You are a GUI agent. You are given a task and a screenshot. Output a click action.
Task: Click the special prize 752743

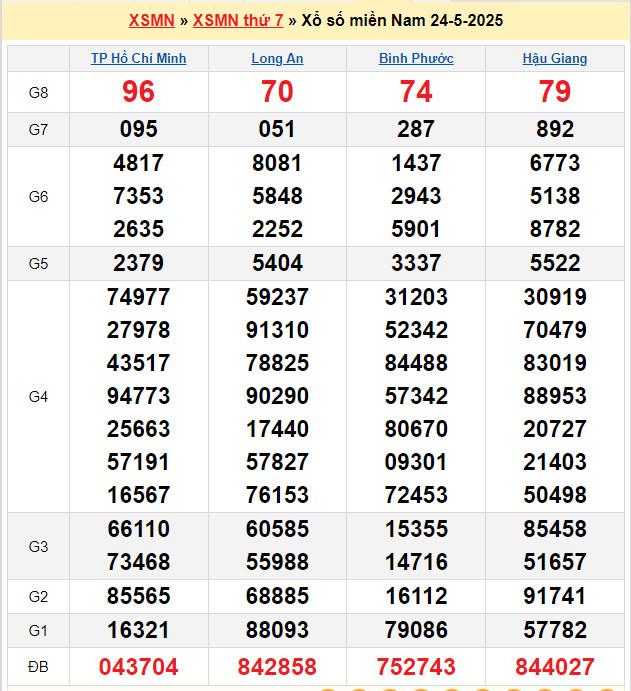(416, 666)
